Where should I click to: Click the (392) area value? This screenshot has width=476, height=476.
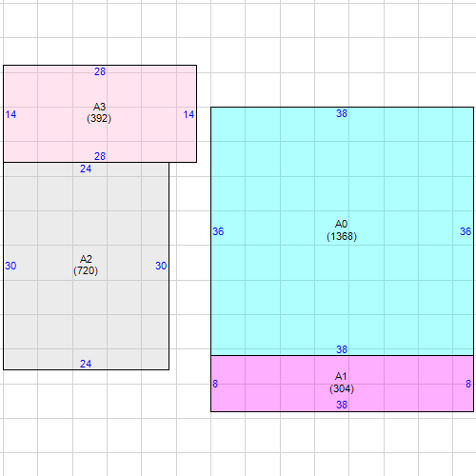pos(99,118)
